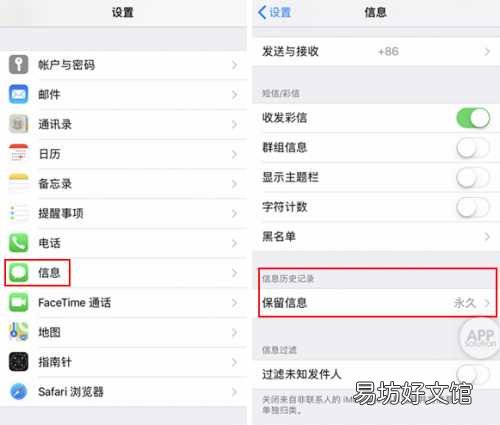Tap the FaceTime video camera icon
Image resolution: width=500 pixels, height=425 pixels.
tap(18, 302)
